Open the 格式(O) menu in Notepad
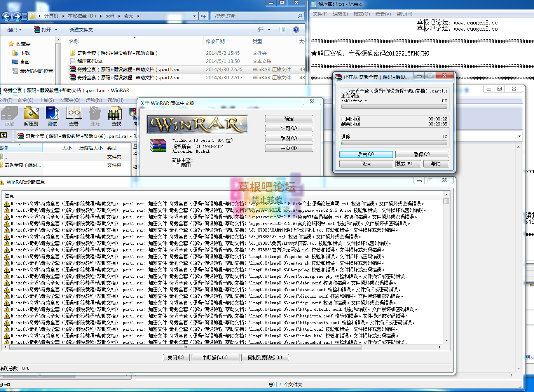This screenshot has height=392, width=534. pyautogui.click(x=361, y=14)
